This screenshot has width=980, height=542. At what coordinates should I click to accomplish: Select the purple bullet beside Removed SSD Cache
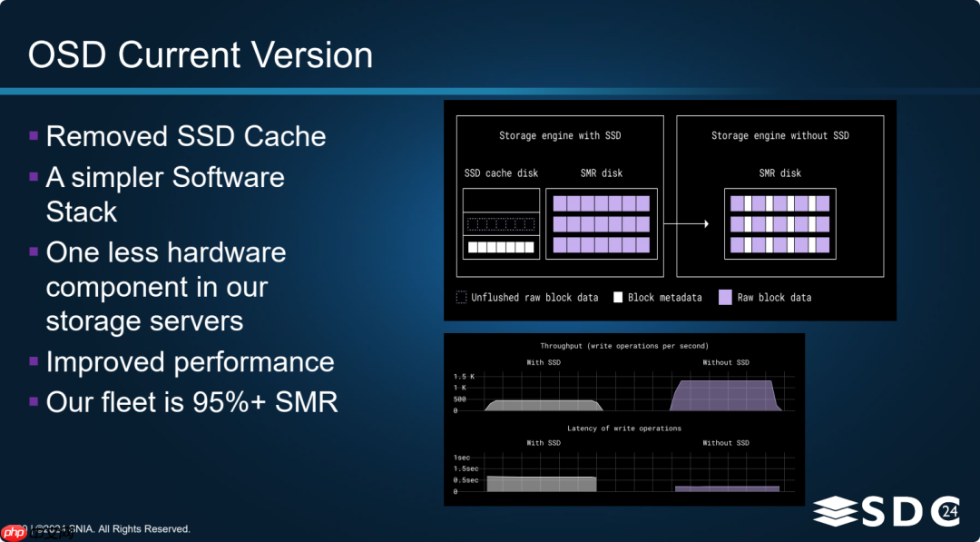(34, 135)
